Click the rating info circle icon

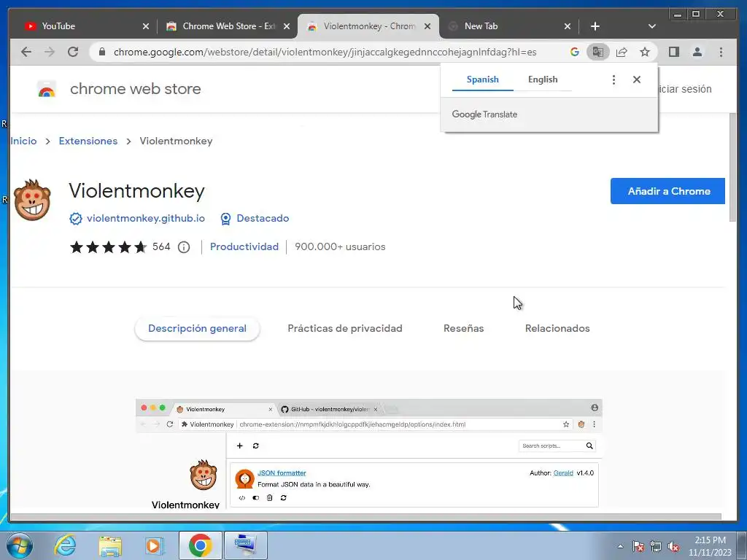184,247
